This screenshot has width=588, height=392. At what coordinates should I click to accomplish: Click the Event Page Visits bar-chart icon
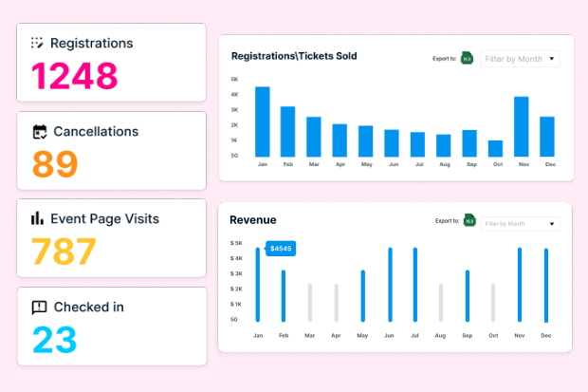[x=38, y=218]
